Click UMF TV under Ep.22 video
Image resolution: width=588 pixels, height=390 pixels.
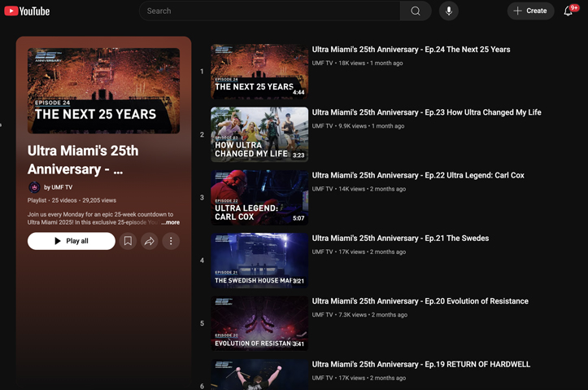pyautogui.click(x=323, y=189)
